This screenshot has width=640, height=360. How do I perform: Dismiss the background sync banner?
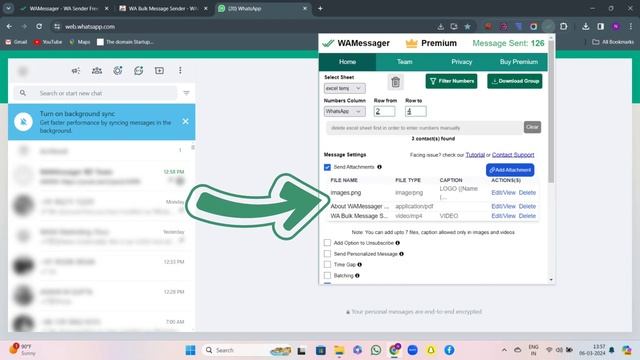[185, 121]
